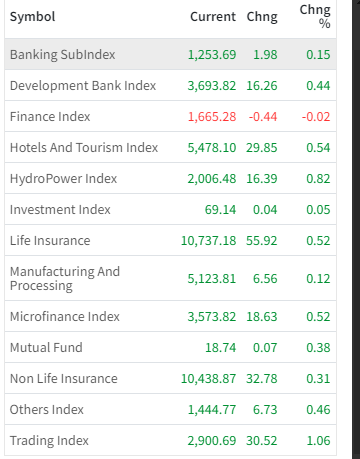This screenshot has width=360, height=459.
Task: Click the Life Insurance index name
Action: (x=50, y=241)
